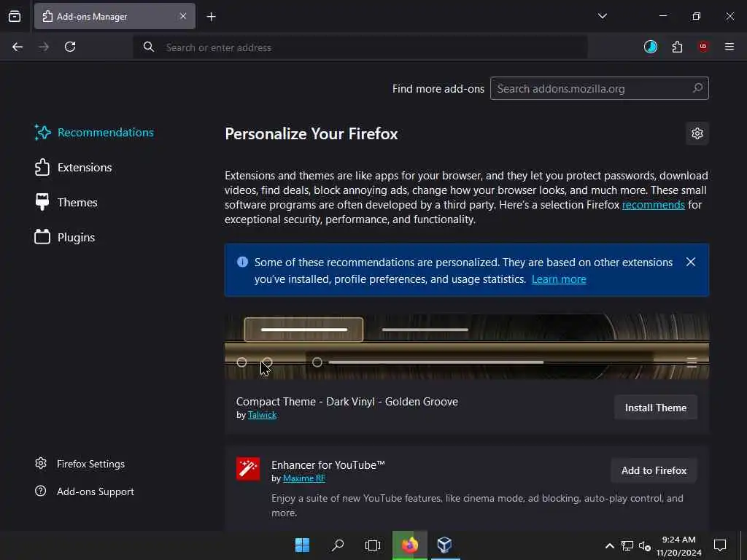Click the Enhancer for YouTube icon

(x=248, y=469)
